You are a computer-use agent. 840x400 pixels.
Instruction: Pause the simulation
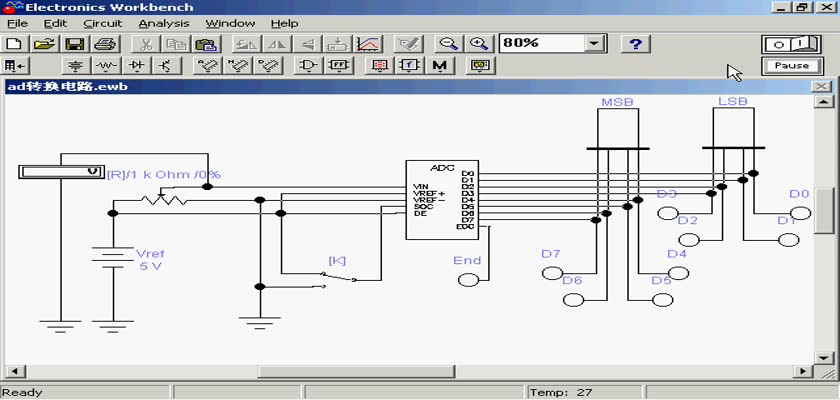pos(791,66)
